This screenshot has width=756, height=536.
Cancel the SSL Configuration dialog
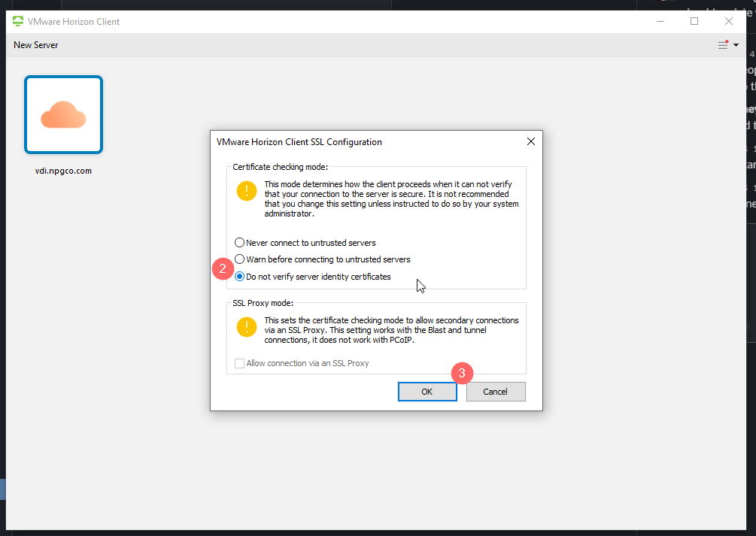point(496,392)
